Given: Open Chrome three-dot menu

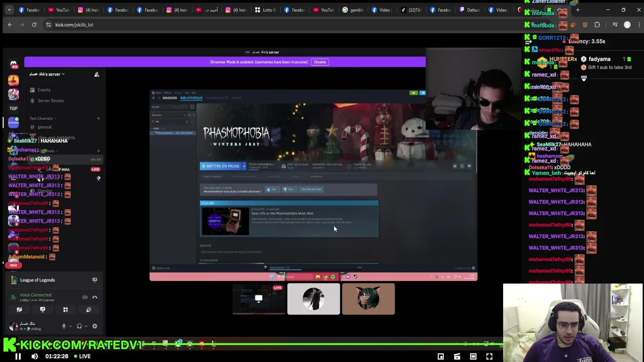Looking at the screenshot, I should [x=638, y=25].
